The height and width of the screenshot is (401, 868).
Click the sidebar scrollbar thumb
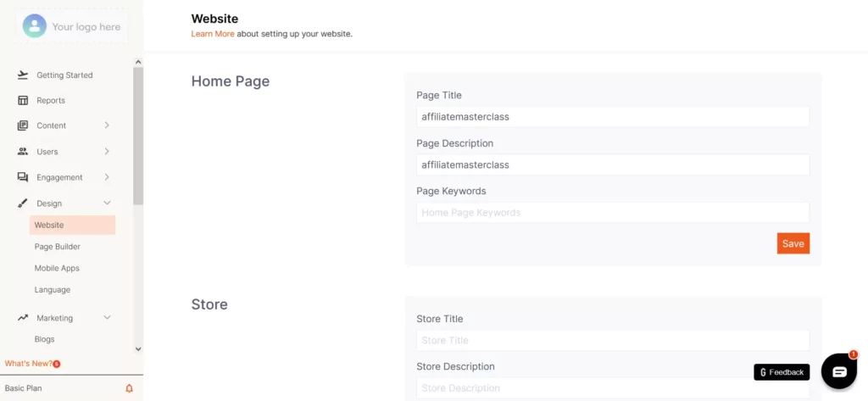click(x=138, y=136)
